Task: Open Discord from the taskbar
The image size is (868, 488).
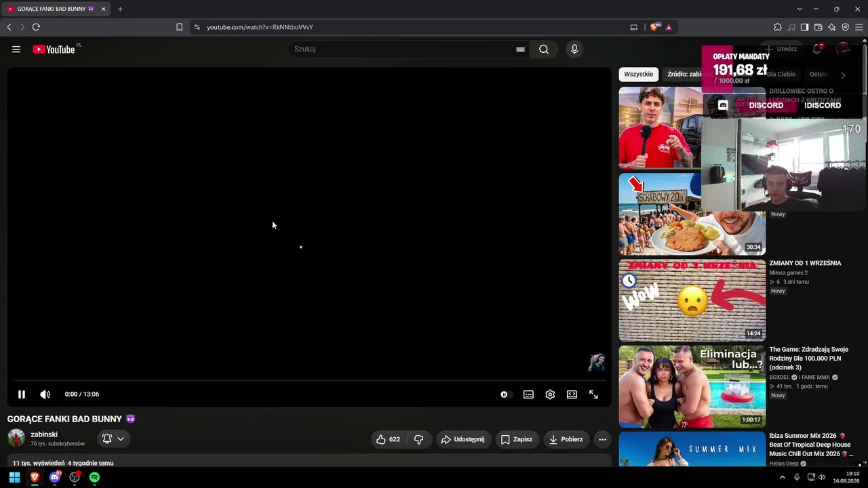Action: click(x=55, y=477)
